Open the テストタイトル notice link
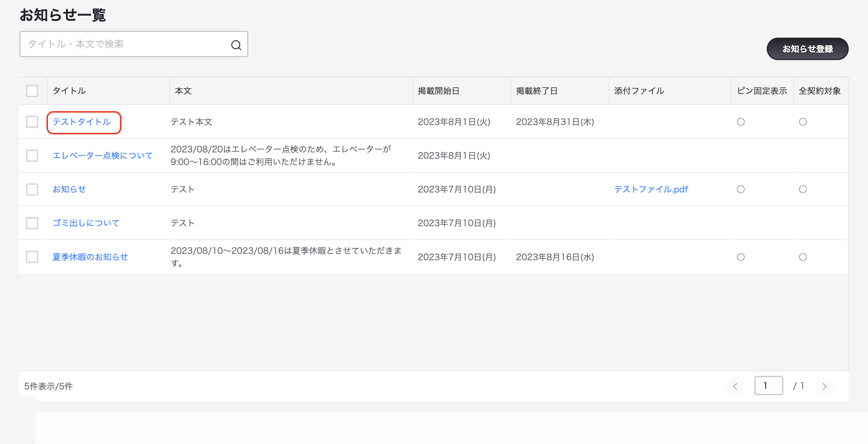Viewport: 868px width, 444px height. [81, 122]
